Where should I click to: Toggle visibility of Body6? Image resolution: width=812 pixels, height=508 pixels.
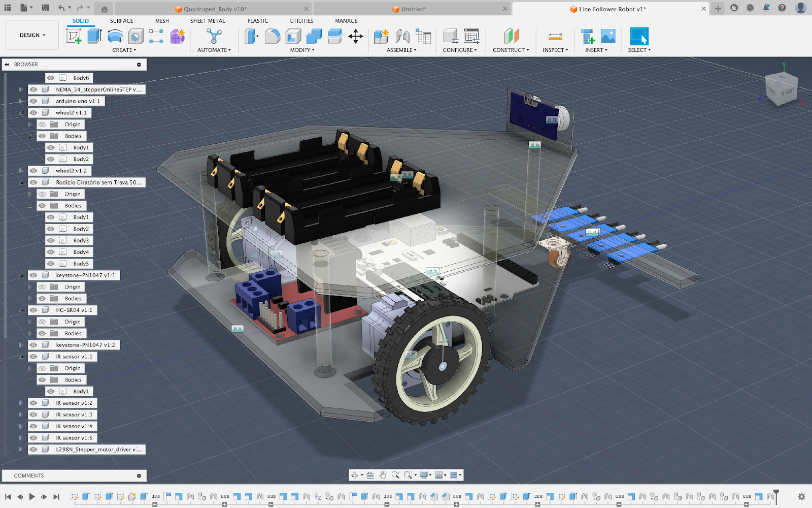tap(51, 78)
